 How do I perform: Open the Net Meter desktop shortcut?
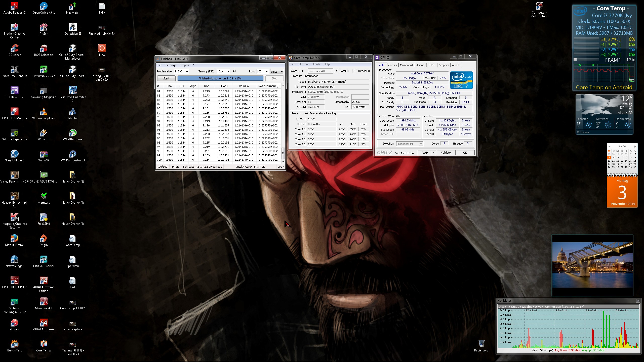pos(73,8)
